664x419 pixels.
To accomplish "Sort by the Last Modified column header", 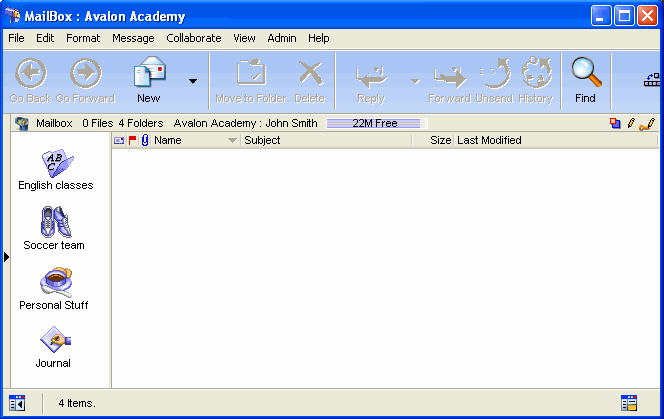I will [489, 141].
